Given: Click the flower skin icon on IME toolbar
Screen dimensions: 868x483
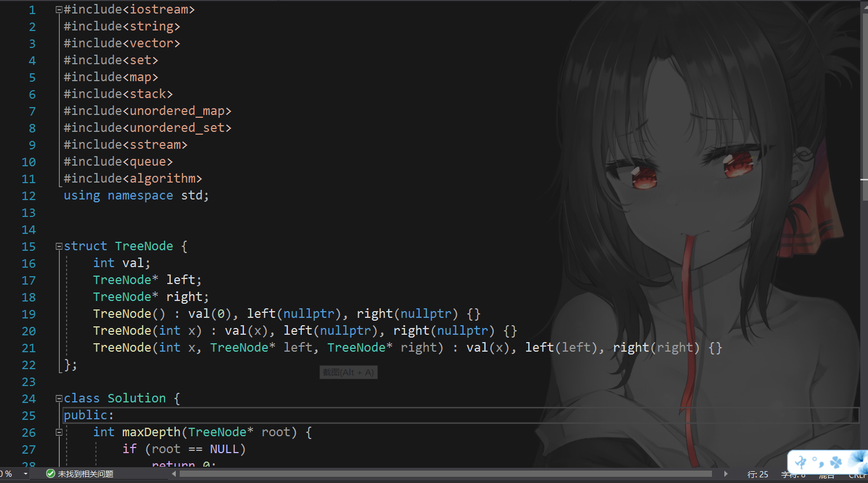Looking at the screenshot, I should 858,462.
